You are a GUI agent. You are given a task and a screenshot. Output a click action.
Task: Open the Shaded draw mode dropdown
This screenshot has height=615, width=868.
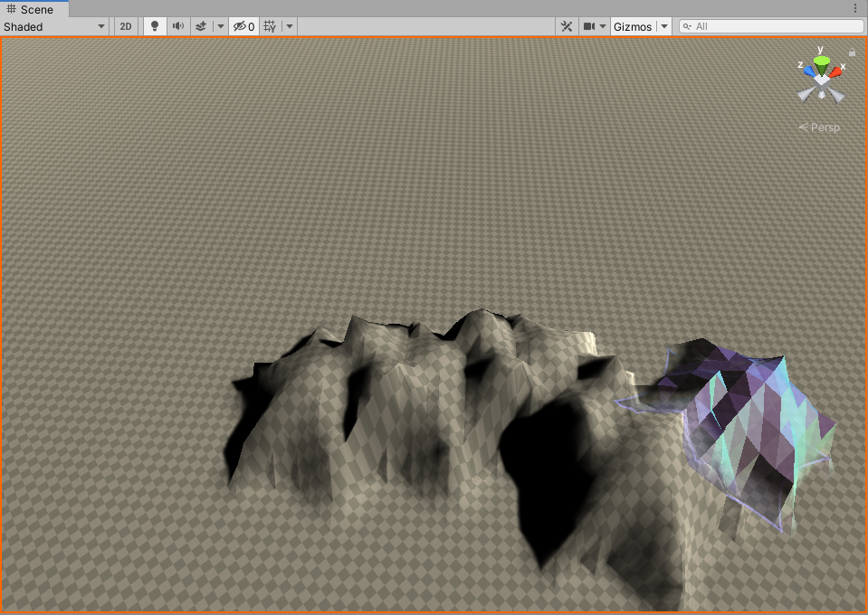tap(53, 26)
